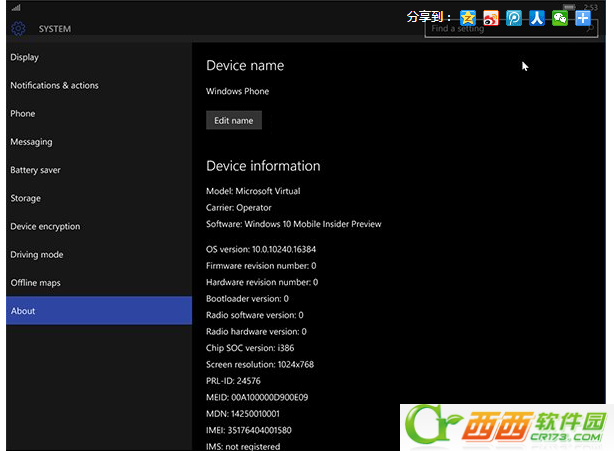The width and height of the screenshot is (614, 451).
Task: Open more share options plus icon
Action: click(x=583, y=18)
